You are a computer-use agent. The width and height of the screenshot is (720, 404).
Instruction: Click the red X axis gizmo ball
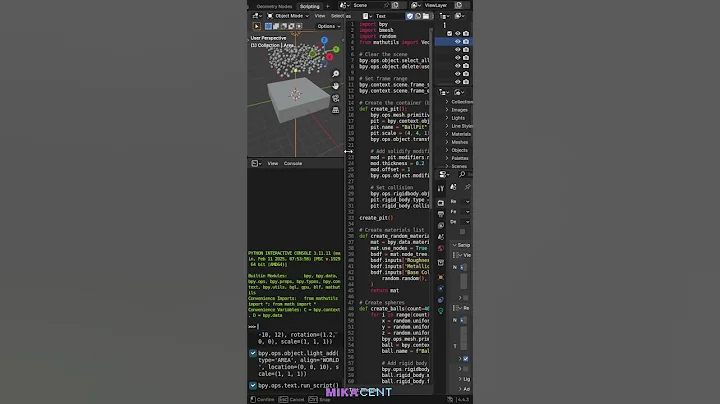pos(330,56)
